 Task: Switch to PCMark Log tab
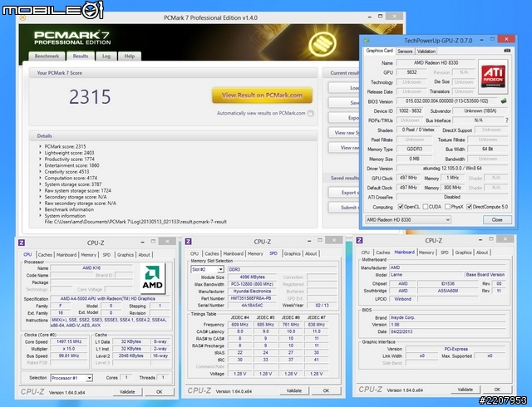point(106,56)
